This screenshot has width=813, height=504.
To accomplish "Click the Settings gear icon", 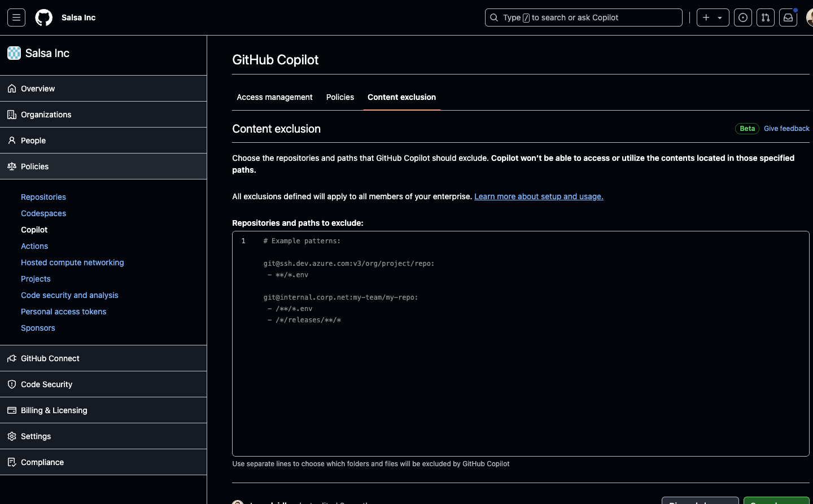I will pos(12,436).
